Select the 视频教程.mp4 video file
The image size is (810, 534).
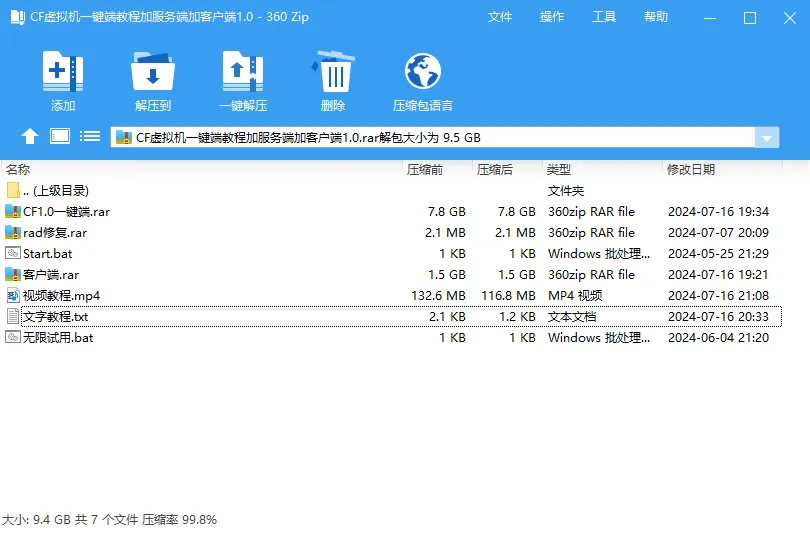(x=61, y=295)
